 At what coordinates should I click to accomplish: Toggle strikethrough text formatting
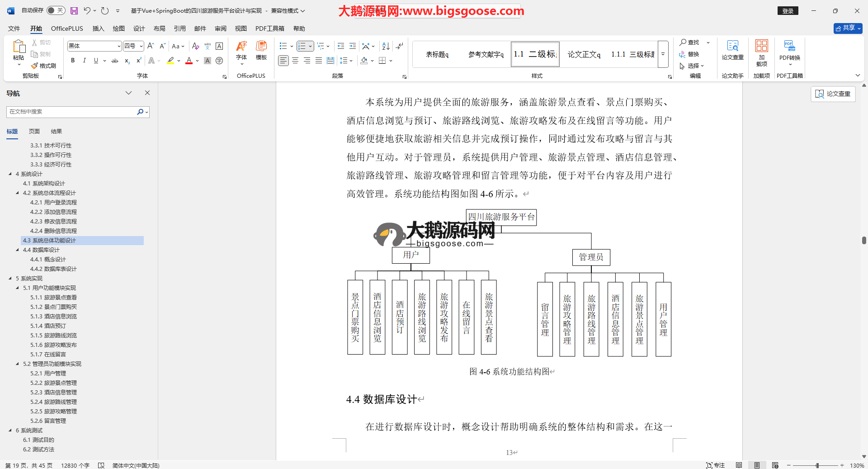click(115, 61)
